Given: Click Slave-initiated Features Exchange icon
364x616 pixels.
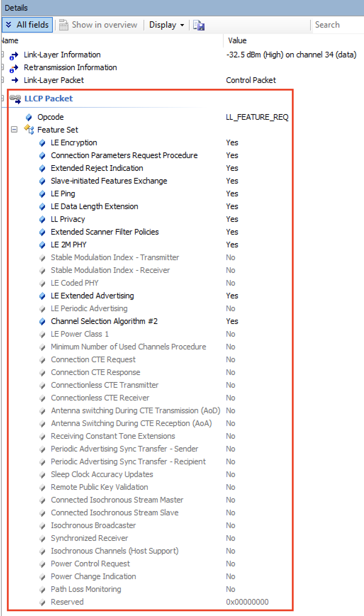Looking at the screenshot, I should click(42, 181).
